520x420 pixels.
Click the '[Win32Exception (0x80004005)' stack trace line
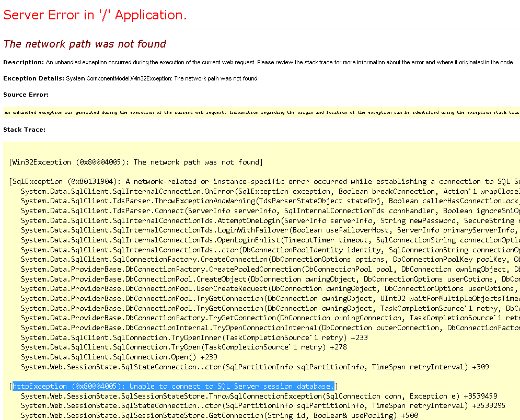click(136, 162)
